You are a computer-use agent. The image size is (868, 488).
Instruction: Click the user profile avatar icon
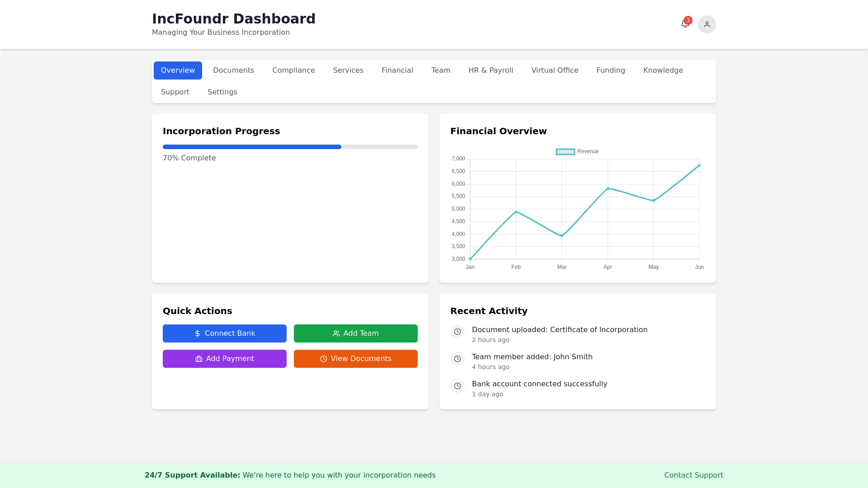point(707,24)
